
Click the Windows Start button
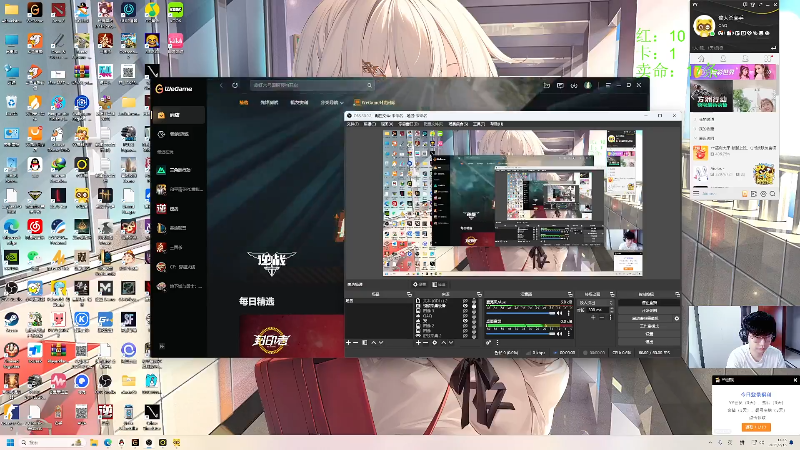click(x=10, y=442)
